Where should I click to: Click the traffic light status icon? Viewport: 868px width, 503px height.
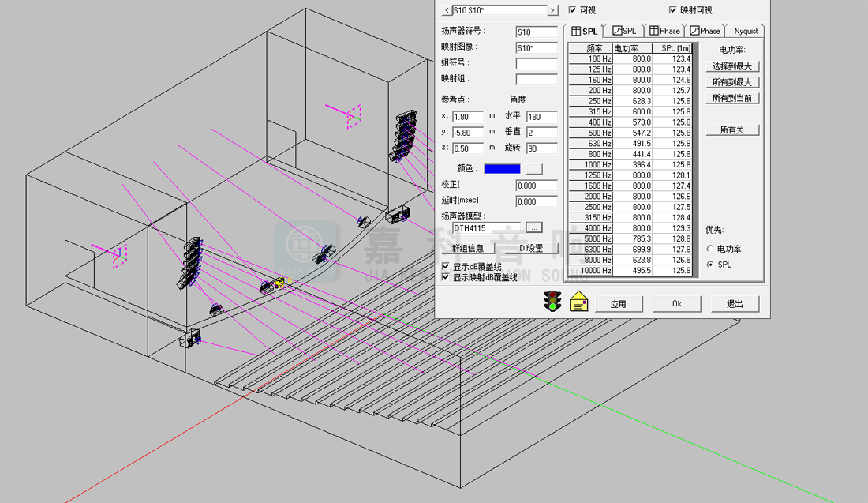point(554,302)
